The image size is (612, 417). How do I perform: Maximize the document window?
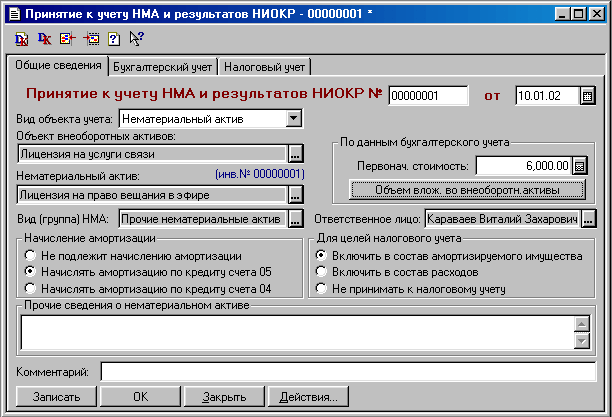[x=578, y=14]
